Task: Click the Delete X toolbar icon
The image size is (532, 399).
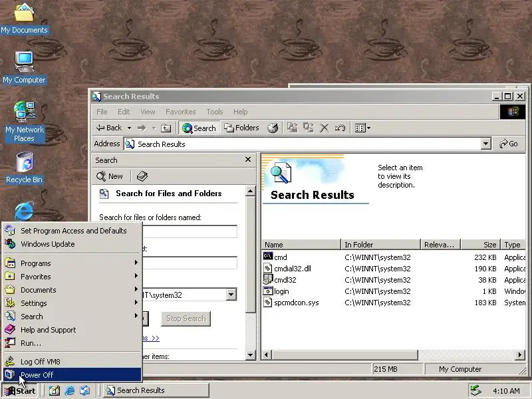Action: point(324,128)
